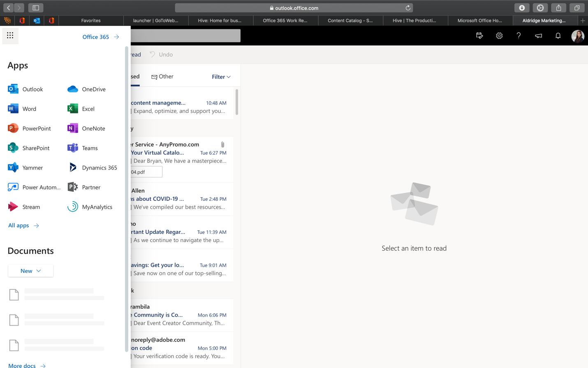Viewport: 588px width, 368px height.
Task: Open your profile picture menu
Action: click(x=578, y=36)
